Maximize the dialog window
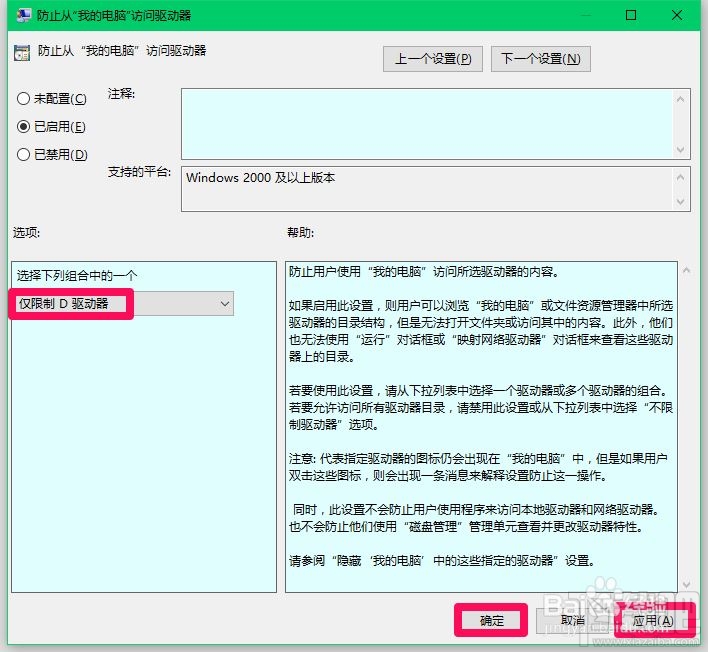 coord(631,15)
